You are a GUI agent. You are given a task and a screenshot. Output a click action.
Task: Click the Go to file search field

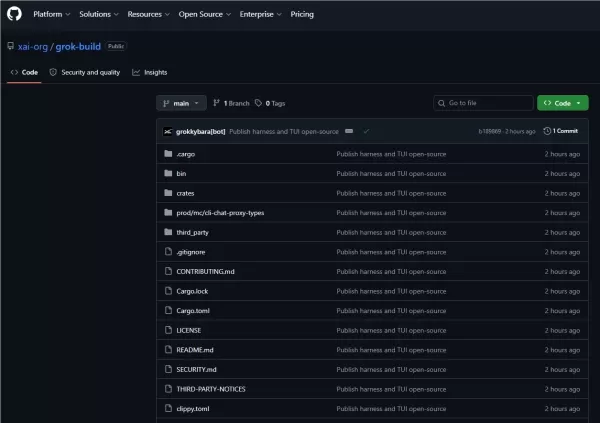pyautogui.click(x=483, y=103)
